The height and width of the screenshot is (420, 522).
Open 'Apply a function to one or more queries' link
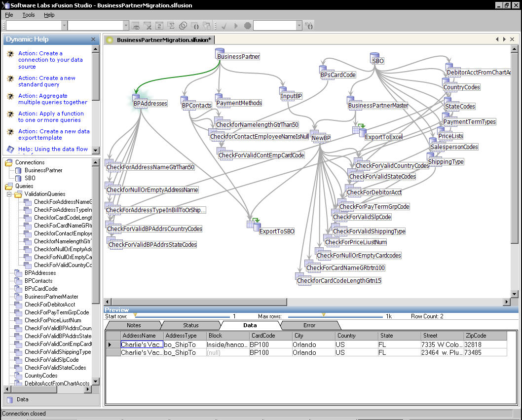pos(51,116)
